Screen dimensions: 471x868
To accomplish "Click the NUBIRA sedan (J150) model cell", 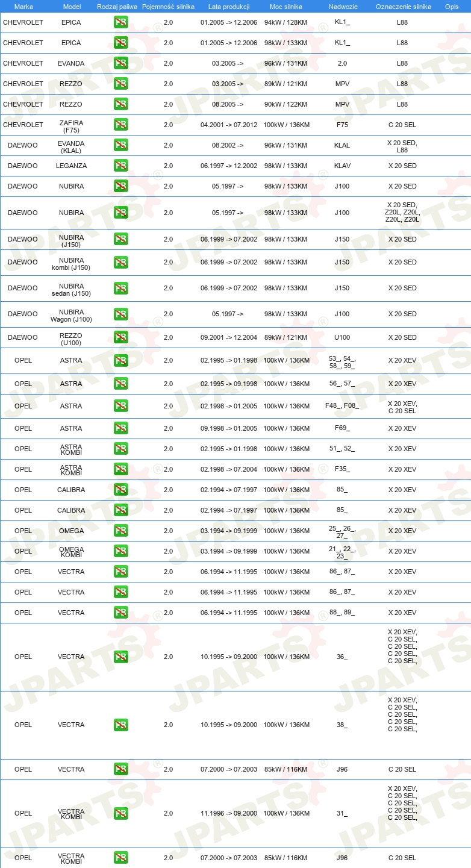I will coord(71,290).
